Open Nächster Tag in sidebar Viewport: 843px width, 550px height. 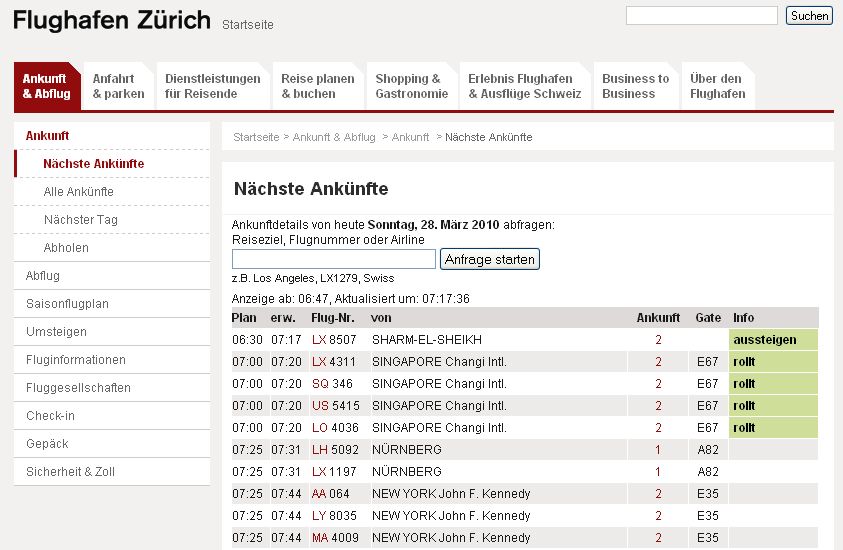pos(81,219)
